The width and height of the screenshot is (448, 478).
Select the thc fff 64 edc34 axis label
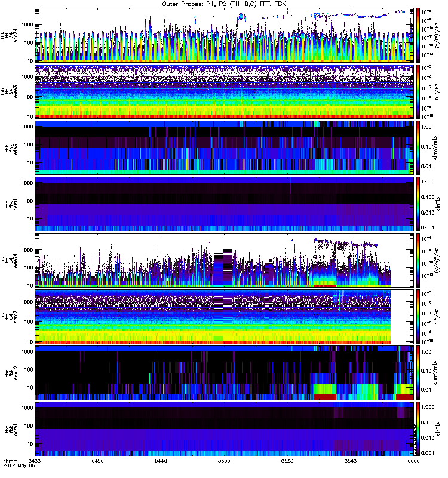9,261
